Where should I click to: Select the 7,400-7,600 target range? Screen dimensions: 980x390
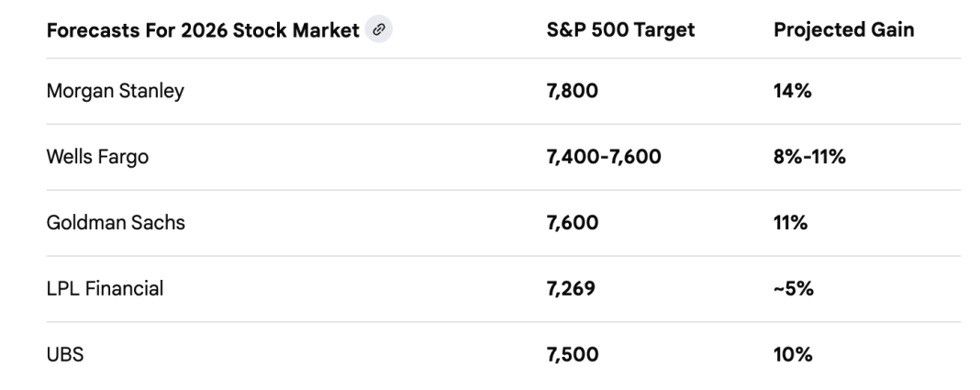[x=604, y=157]
